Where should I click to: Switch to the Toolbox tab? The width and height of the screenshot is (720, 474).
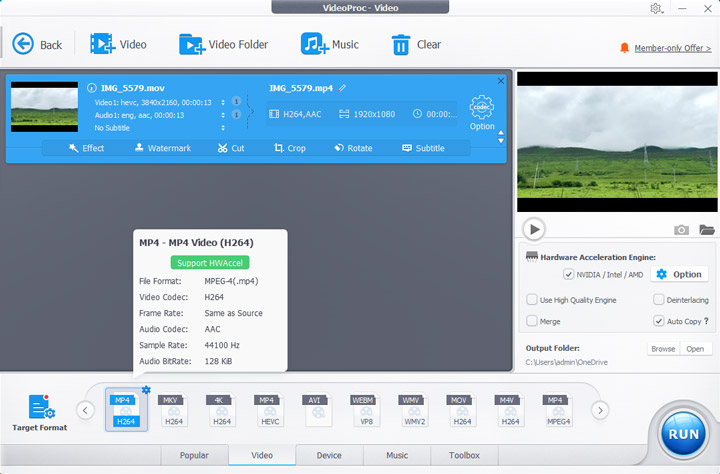(x=464, y=455)
